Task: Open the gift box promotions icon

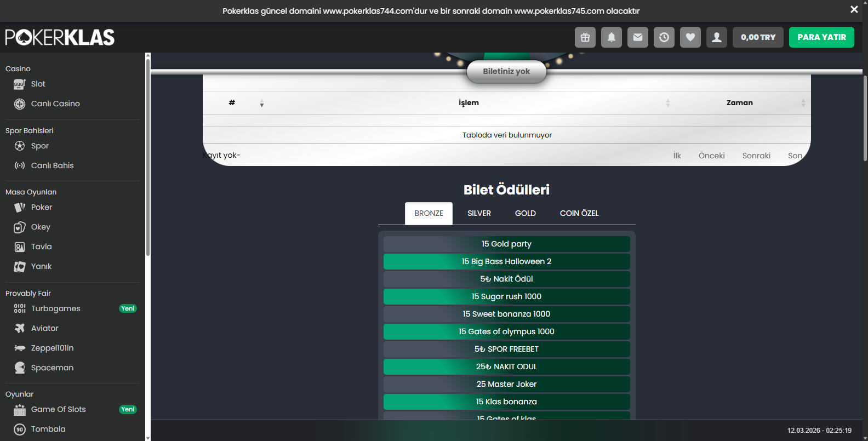Action: [x=585, y=37]
